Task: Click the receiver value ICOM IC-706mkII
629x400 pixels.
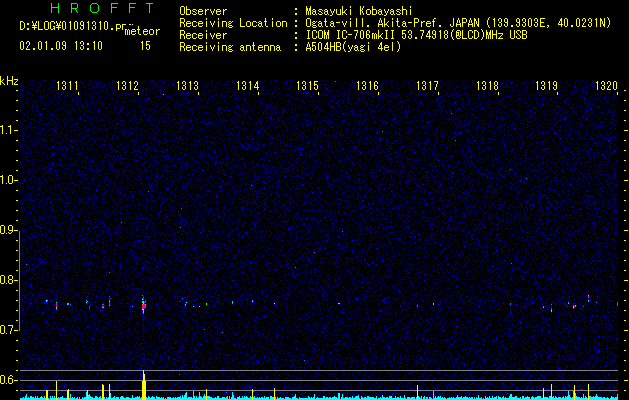Action: click(351, 35)
